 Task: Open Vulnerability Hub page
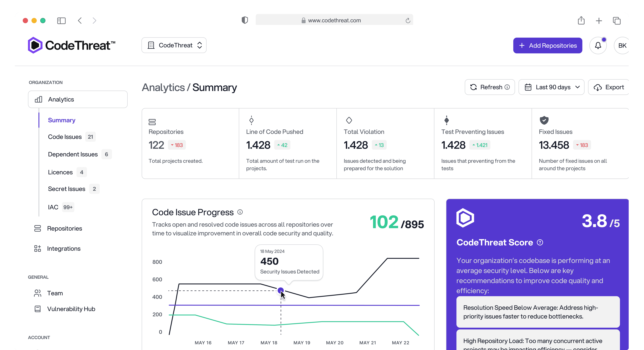click(71, 309)
